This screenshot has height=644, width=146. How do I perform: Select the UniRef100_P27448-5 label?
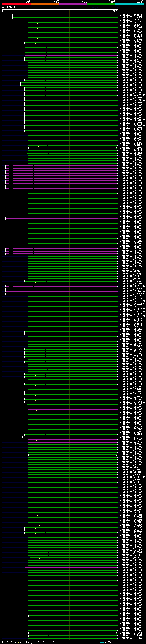pyautogui.click(x=132, y=286)
